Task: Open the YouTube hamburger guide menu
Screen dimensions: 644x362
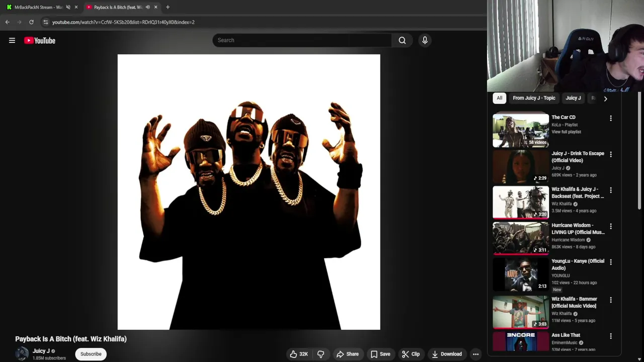Action: tap(12, 40)
